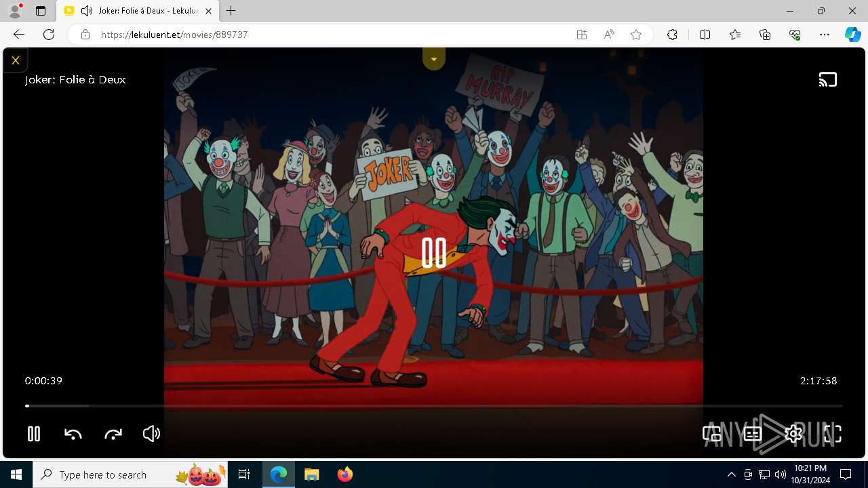The image size is (868, 488).
Task: Open Collections in Edge
Action: coord(765,35)
